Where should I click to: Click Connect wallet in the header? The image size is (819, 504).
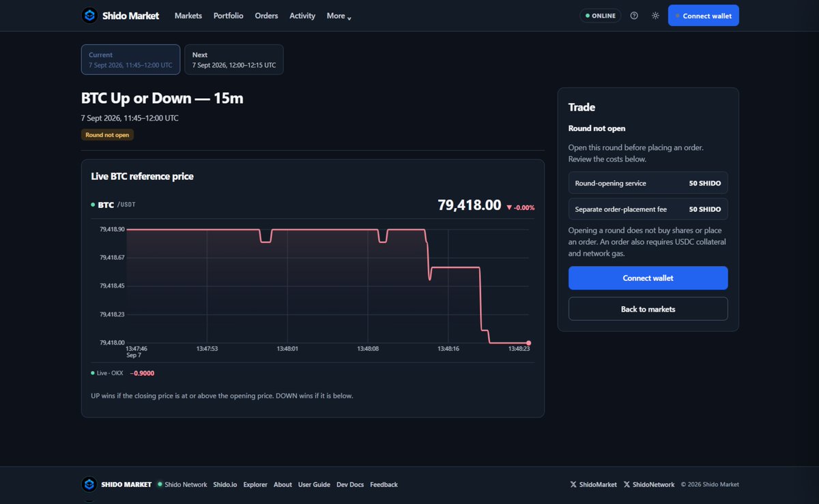[x=704, y=16]
